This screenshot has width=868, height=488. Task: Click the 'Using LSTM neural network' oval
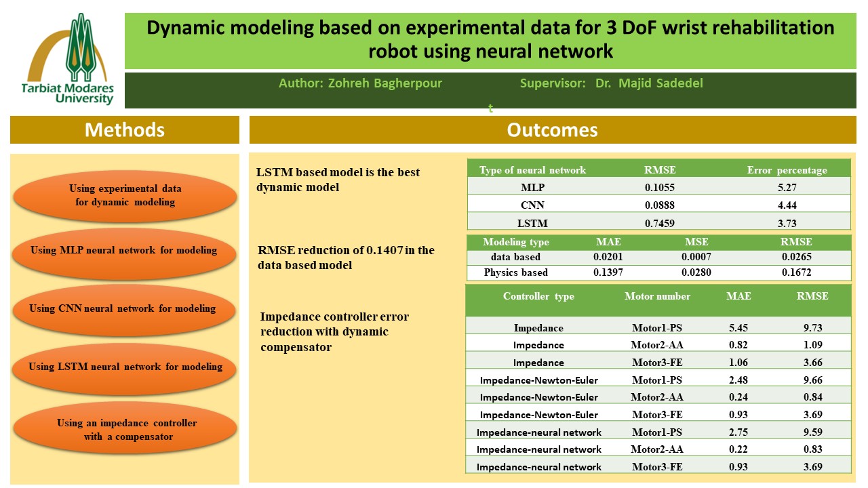(x=125, y=367)
